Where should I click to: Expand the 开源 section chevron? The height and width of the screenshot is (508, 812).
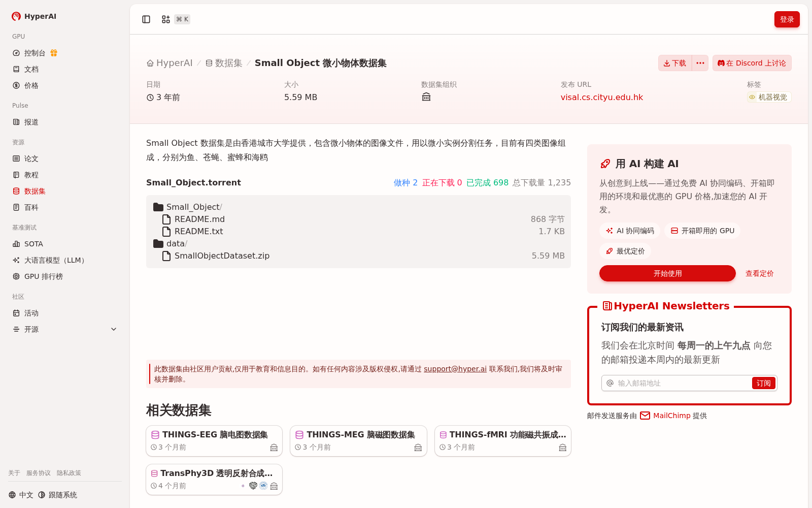114,329
